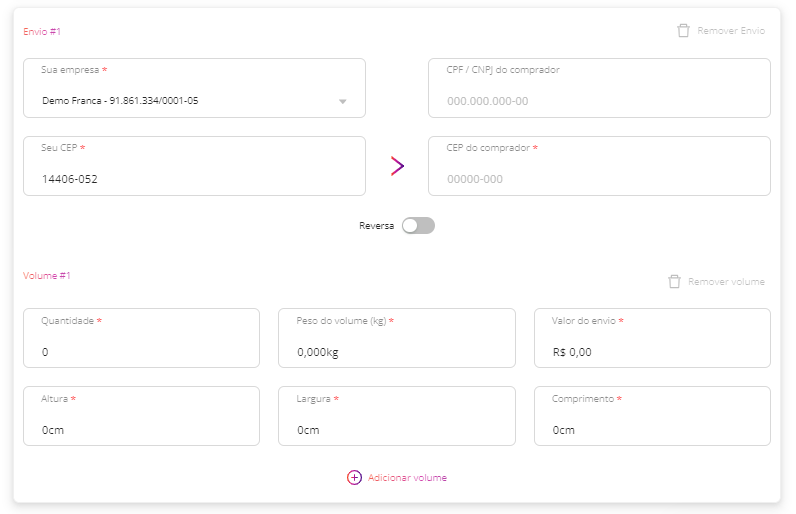Screen dimensions: 796x514
Task: Click the Remover Envio link
Action: click(731, 31)
